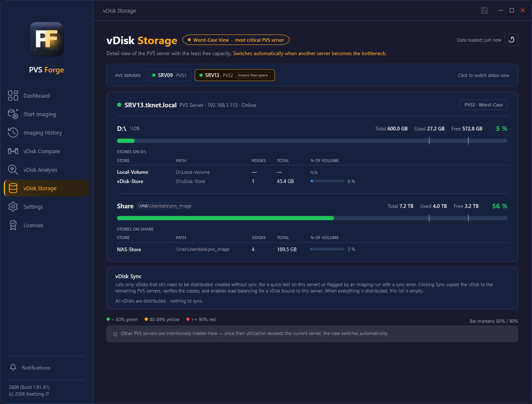Select the vDisk Storage menu entry
The width and height of the screenshot is (532, 404).
pos(46,188)
